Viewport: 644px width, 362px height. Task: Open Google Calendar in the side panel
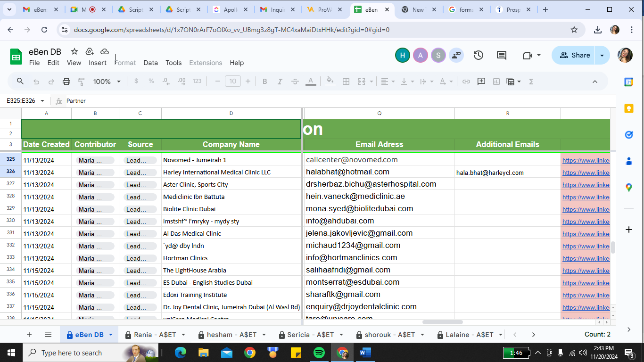coord(628,82)
